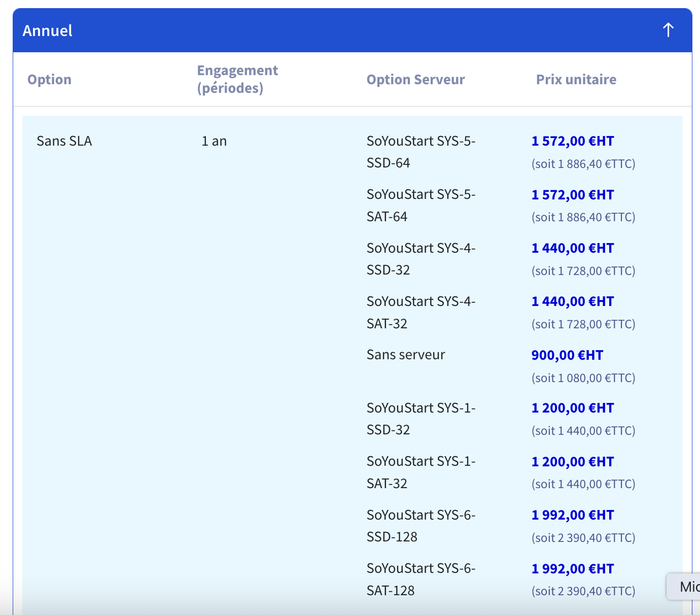Collapse the Annuel section with the up arrow
Viewport: 700px width, 615px height.
click(x=668, y=30)
